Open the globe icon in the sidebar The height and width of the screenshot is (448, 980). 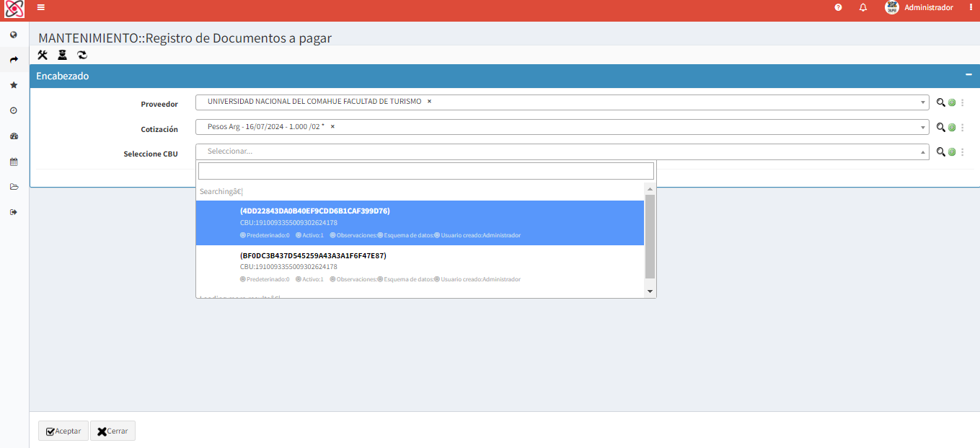point(14,35)
